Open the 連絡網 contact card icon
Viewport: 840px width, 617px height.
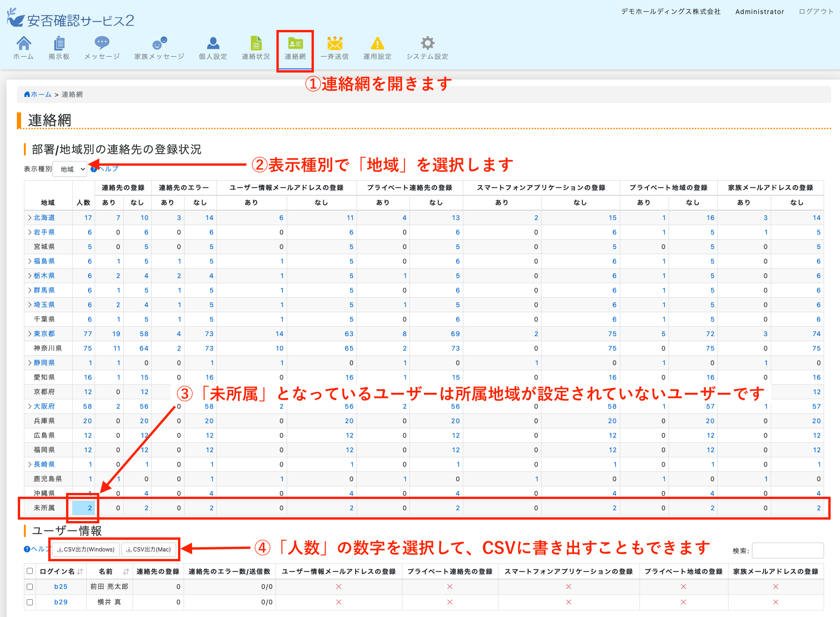pos(295,44)
